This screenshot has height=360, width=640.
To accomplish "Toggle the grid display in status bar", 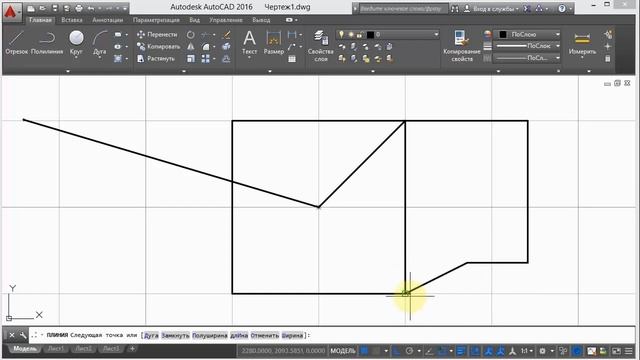I will [364, 351].
